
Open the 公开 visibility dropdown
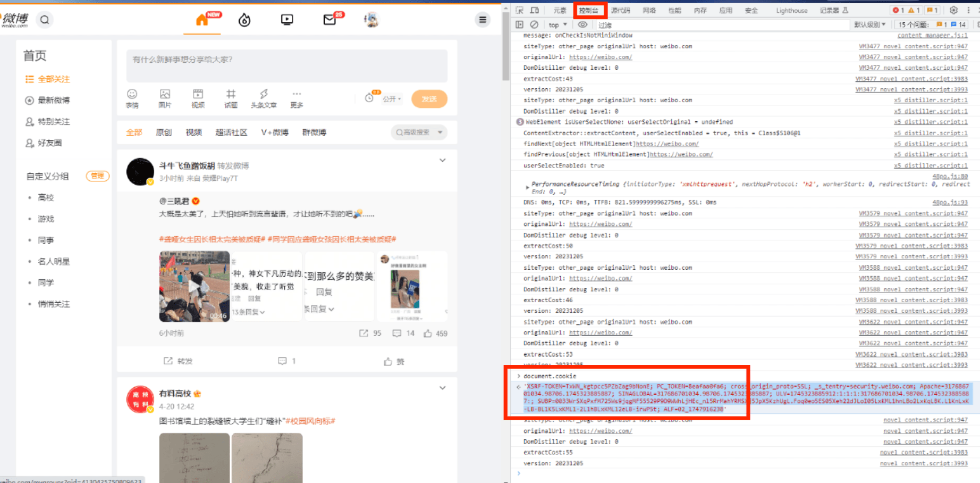pyautogui.click(x=392, y=99)
